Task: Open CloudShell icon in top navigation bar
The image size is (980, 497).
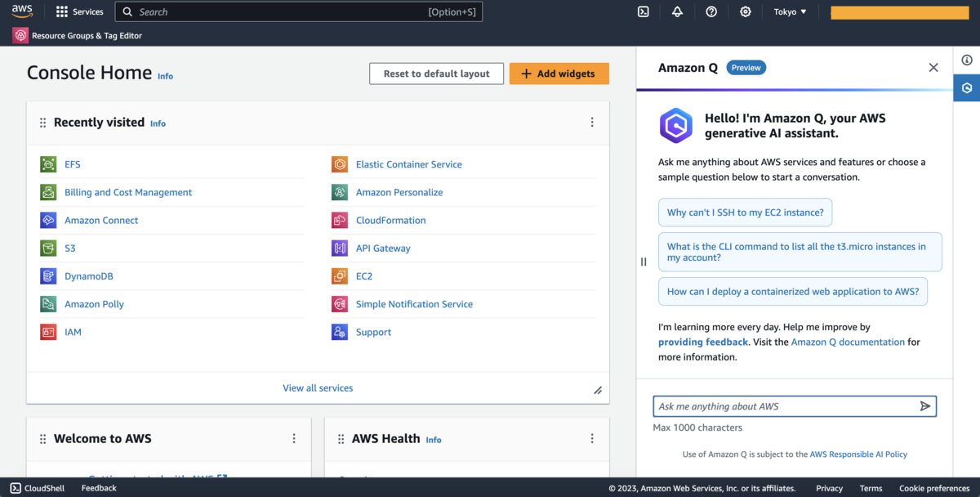Action: [x=644, y=11]
